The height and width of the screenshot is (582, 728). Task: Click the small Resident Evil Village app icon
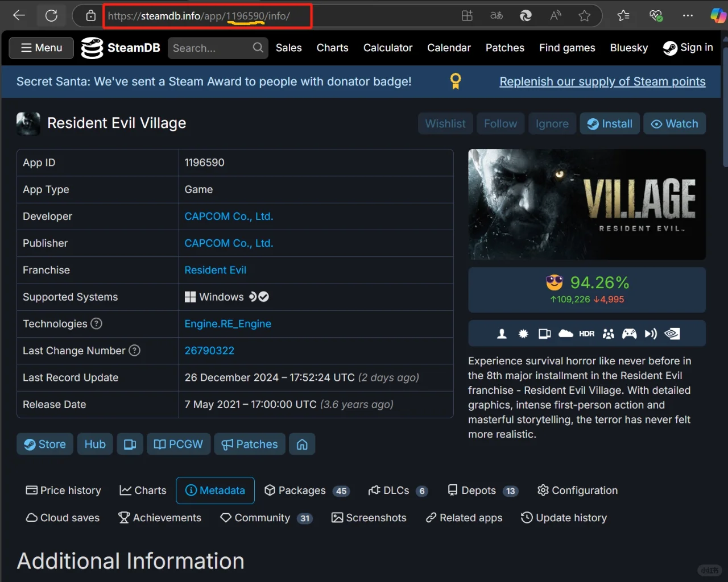28,123
